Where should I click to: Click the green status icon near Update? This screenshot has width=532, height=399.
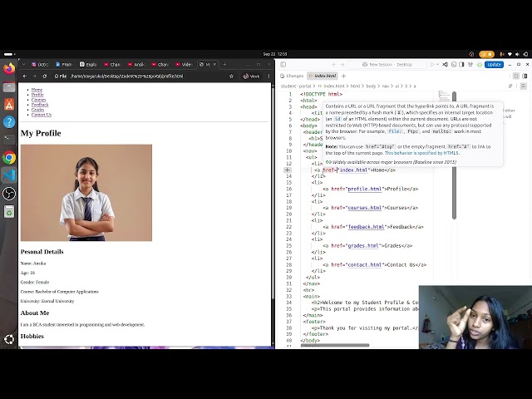coord(480,65)
